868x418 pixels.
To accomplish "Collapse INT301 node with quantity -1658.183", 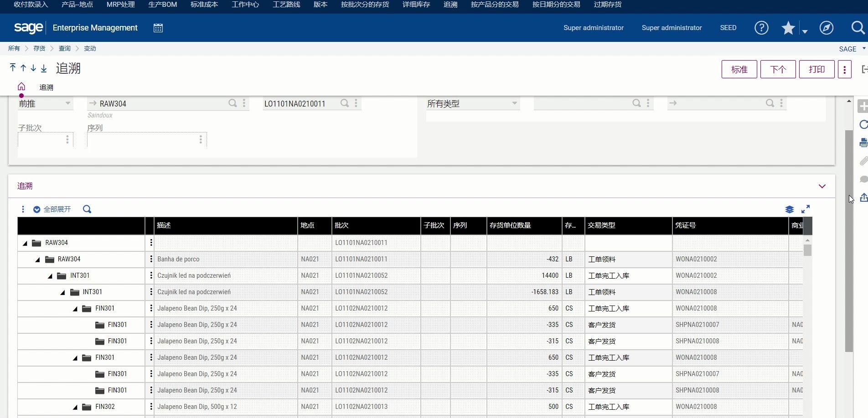I will click(x=63, y=292).
